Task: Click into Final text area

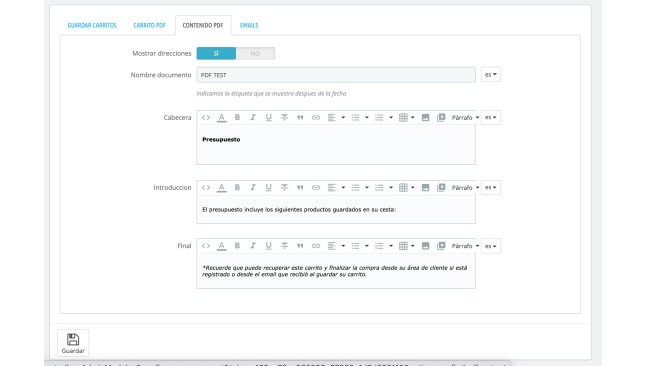Action: (x=336, y=270)
